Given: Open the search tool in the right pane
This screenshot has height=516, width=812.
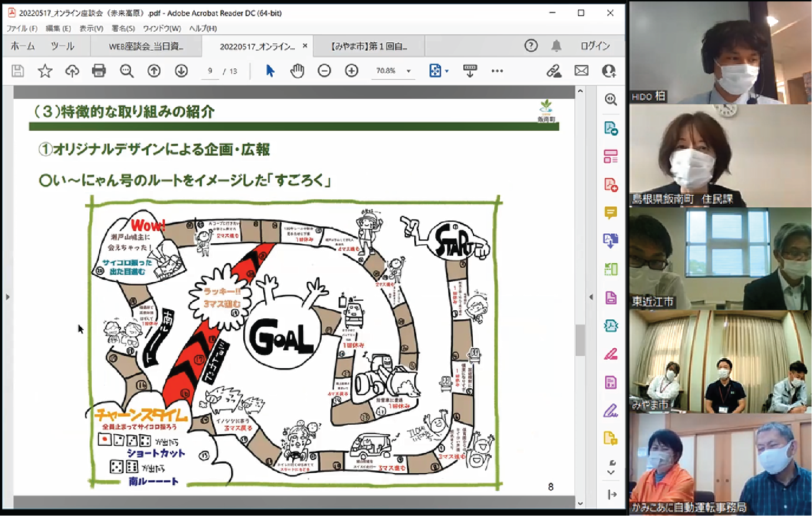Looking at the screenshot, I should [611, 99].
